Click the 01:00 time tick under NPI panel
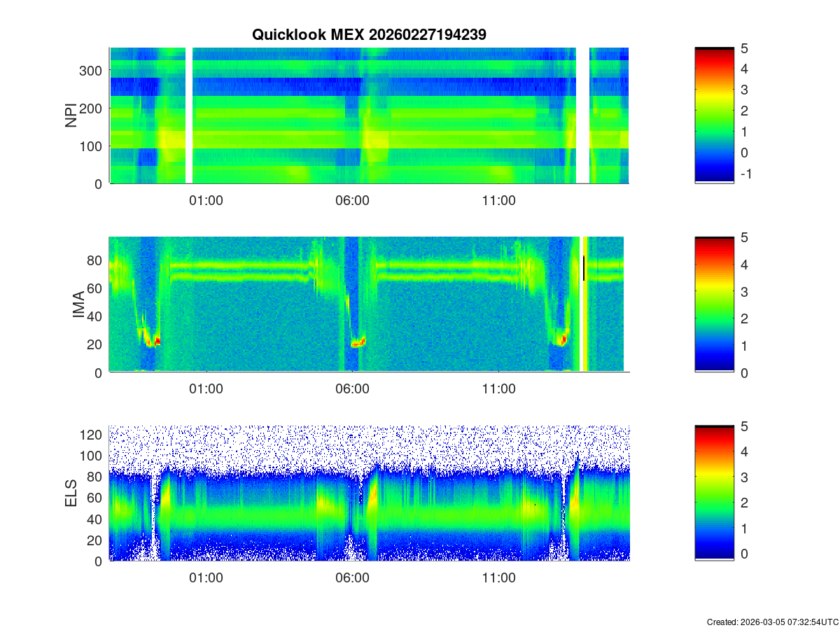Viewport: 840px width, 630px height. click(206, 200)
